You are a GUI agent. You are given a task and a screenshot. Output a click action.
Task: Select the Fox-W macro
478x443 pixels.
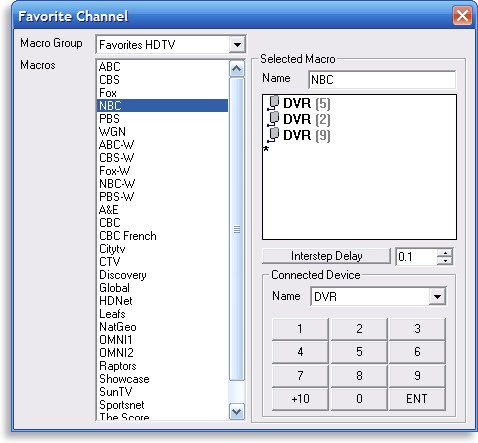tap(162, 171)
